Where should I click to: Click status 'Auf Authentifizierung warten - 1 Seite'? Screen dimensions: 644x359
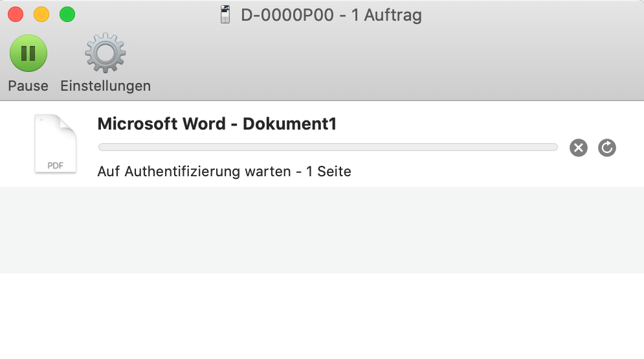click(x=224, y=172)
